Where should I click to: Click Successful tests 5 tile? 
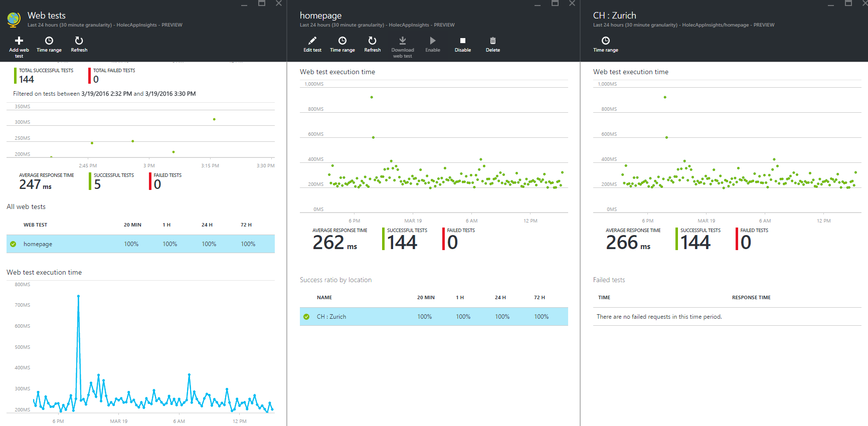(x=112, y=181)
